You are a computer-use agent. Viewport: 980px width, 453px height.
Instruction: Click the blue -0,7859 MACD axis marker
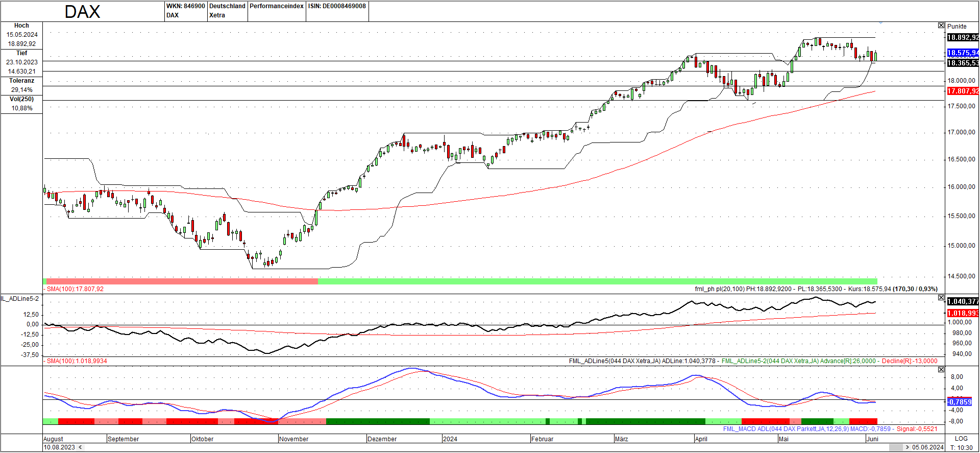pyautogui.click(x=960, y=402)
